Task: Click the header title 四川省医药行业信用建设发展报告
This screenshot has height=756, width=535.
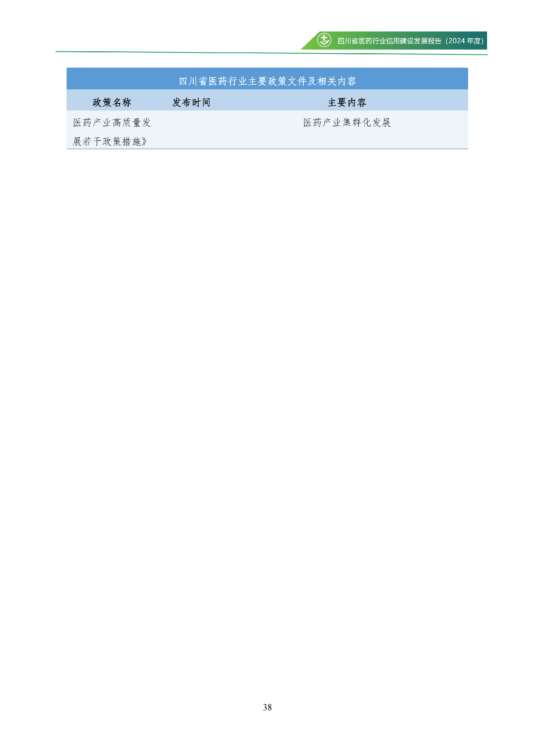Action: 389,41
